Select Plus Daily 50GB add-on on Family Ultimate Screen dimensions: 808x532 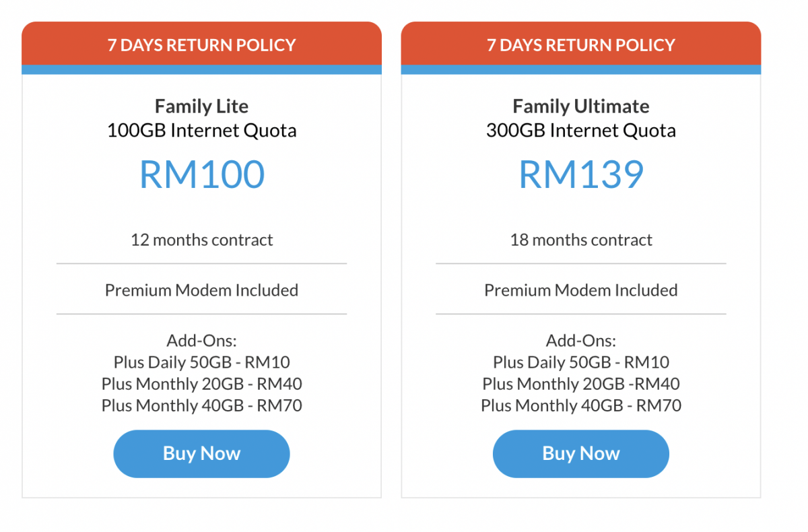(580, 362)
